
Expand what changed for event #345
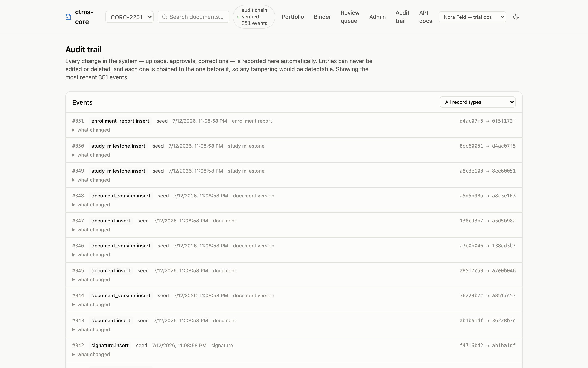click(91, 280)
